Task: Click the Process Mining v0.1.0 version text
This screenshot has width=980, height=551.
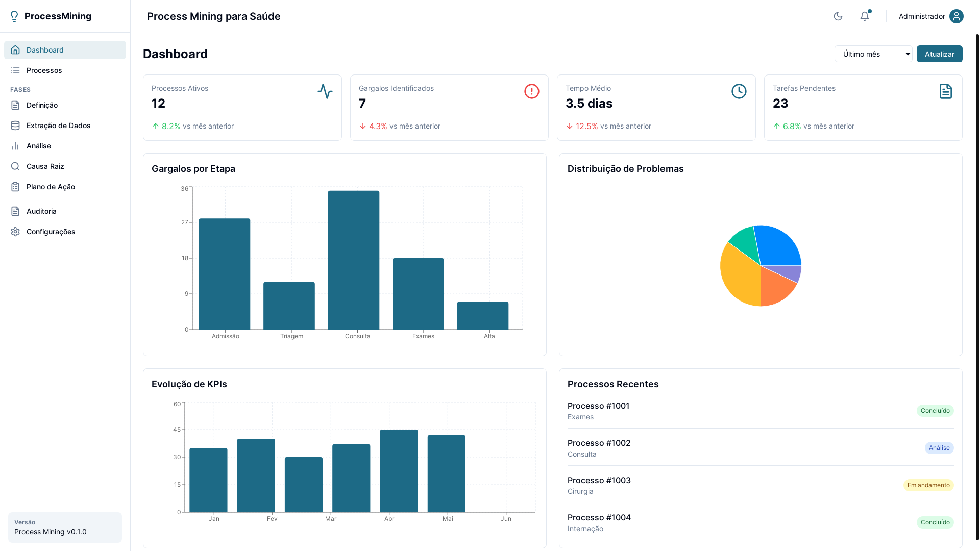Action: pyautogui.click(x=51, y=532)
